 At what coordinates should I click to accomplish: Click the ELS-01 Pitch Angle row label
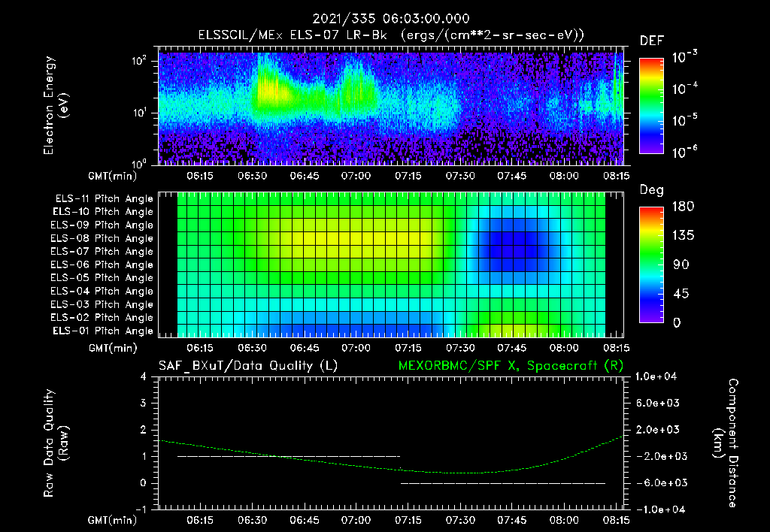pyautogui.click(x=103, y=331)
